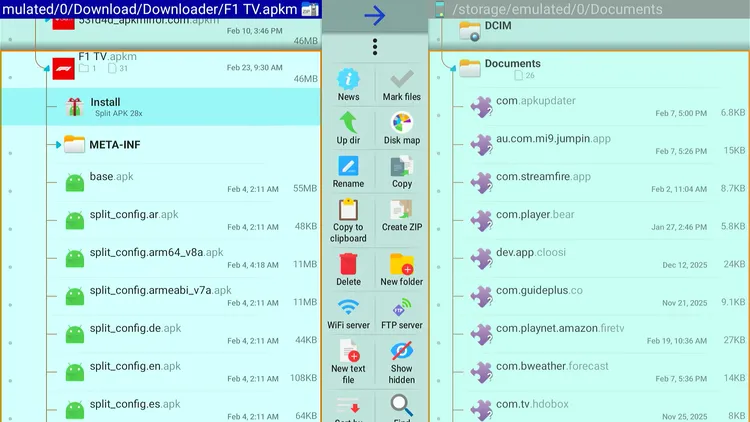This screenshot has width=750, height=422.
Task: Open com.streamfire.app file
Action: point(590,182)
